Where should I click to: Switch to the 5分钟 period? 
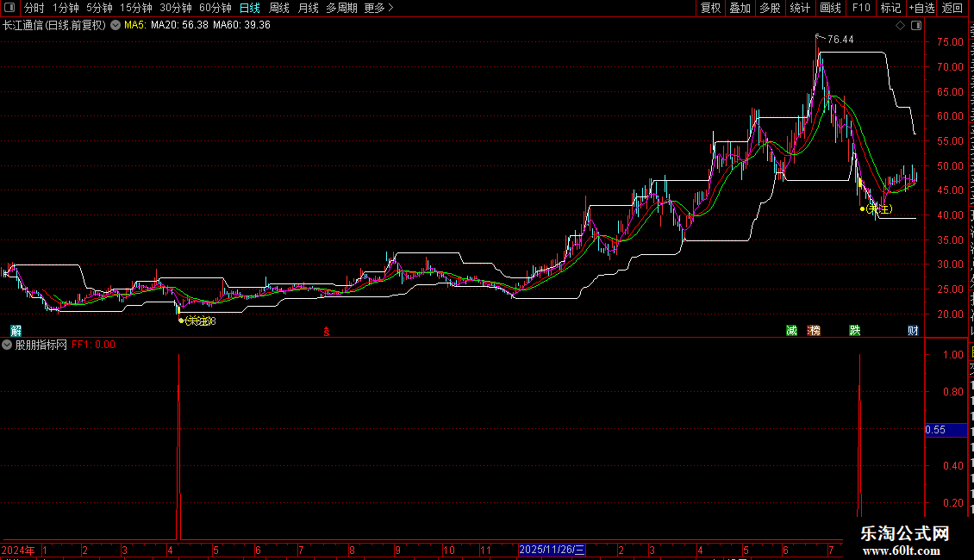pos(99,8)
